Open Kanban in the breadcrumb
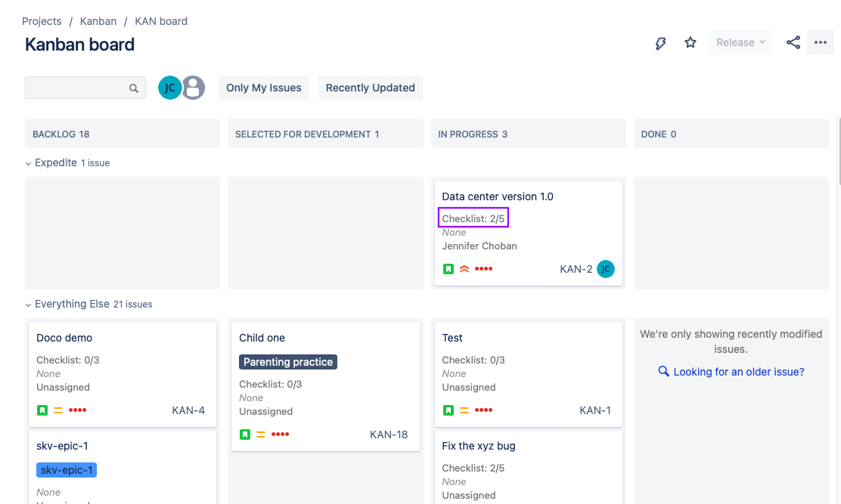This screenshot has height=504, width=841. 98,21
